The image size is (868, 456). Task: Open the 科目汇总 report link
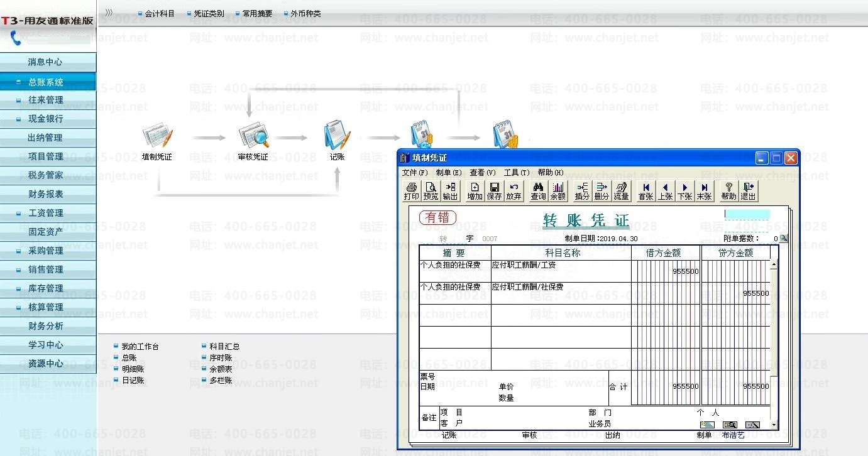click(224, 347)
